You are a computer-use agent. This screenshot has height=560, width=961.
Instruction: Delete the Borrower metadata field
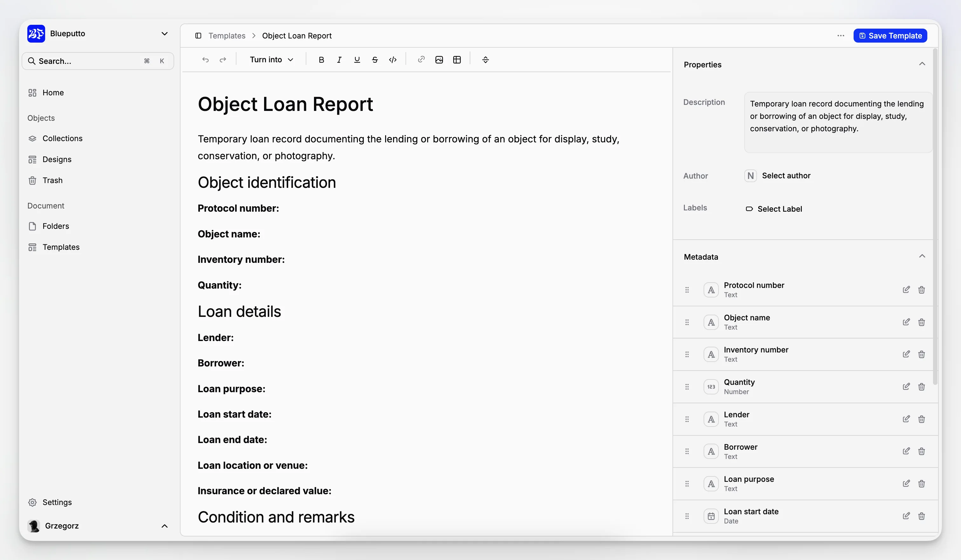pos(922,451)
